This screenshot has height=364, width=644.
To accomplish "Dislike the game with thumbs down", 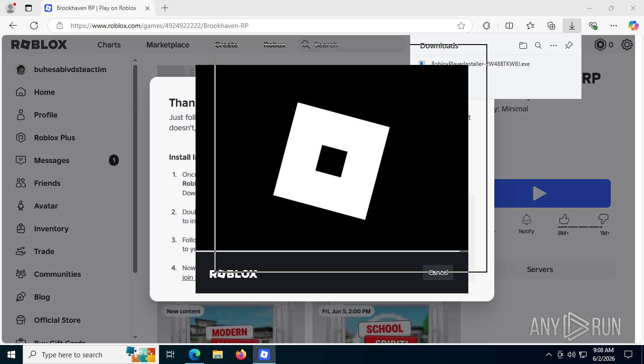I will point(603,219).
